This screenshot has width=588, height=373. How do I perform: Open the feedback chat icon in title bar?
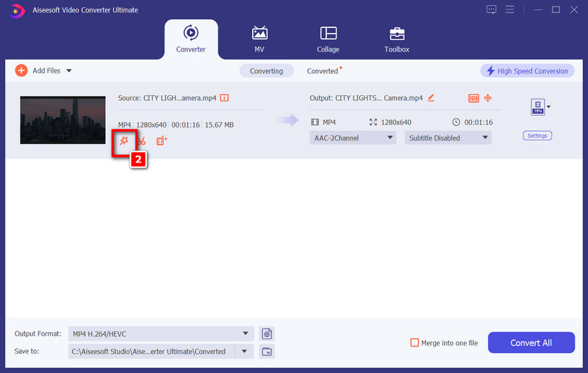[492, 10]
